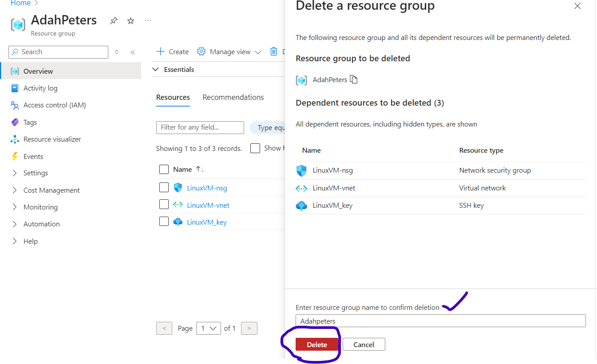The width and height of the screenshot is (597, 364).
Task: Open the Overview menu item
Action: tap(71, 71)
